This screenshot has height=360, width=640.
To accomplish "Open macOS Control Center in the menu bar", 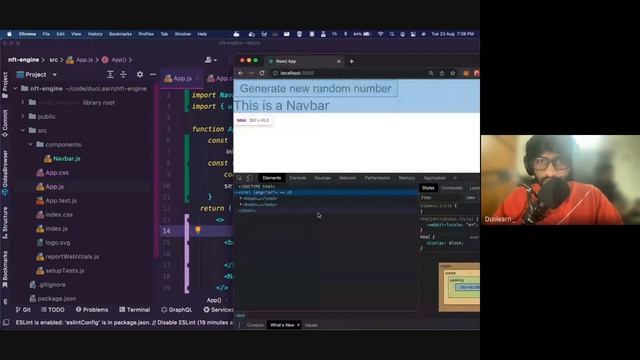I will [413, 34].
